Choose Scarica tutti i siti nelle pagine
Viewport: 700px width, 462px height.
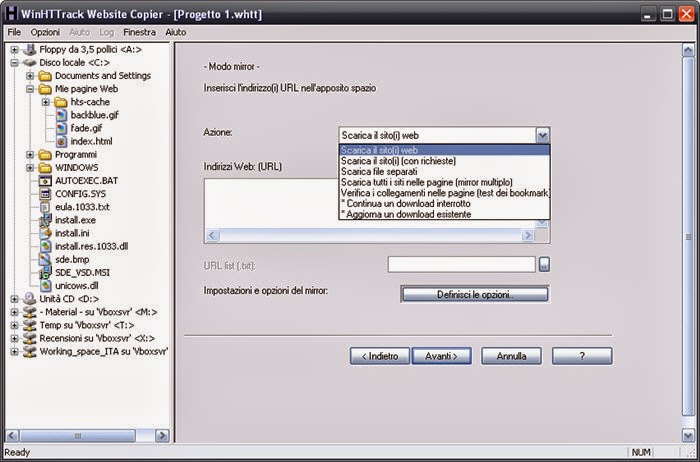(x=444, y=182)
